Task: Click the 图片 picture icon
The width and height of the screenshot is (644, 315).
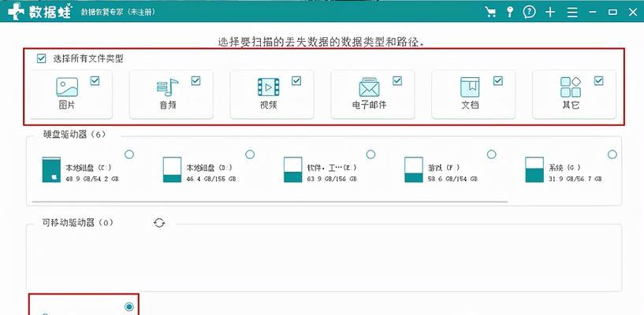Action: (67, 87)
